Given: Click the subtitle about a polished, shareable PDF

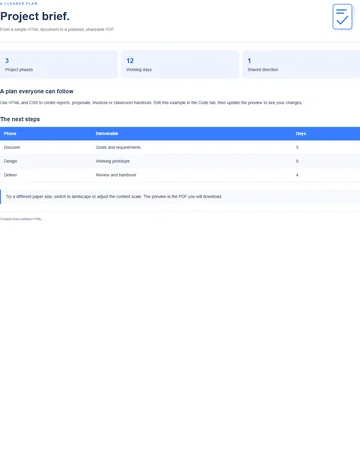Looking at the screenshot, I should 57,29.
